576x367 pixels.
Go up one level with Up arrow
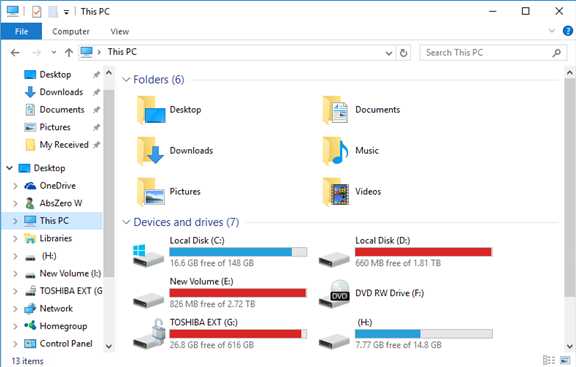[69, 53]
